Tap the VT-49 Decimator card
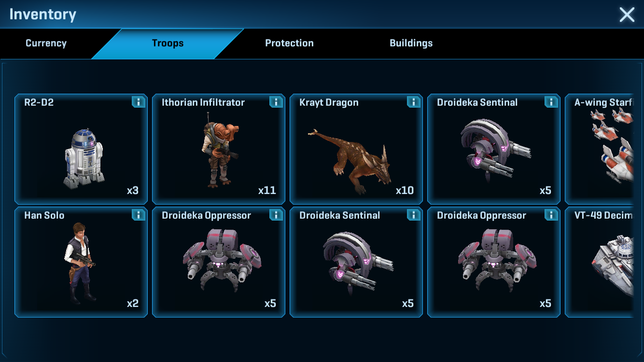The image size is (644, 362). pyautogui.click(x=599, y=262)
